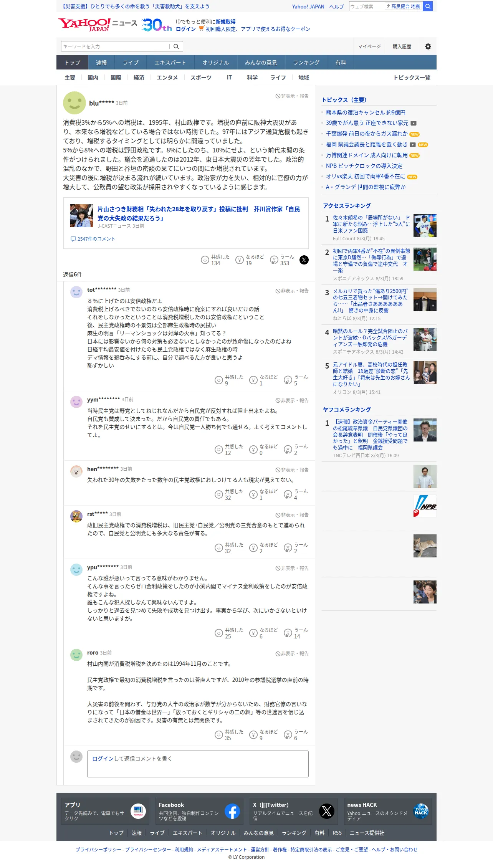The image size is (493, 868).
Task: Hide or report tot******** reply
Action: [x=292, y=291]
